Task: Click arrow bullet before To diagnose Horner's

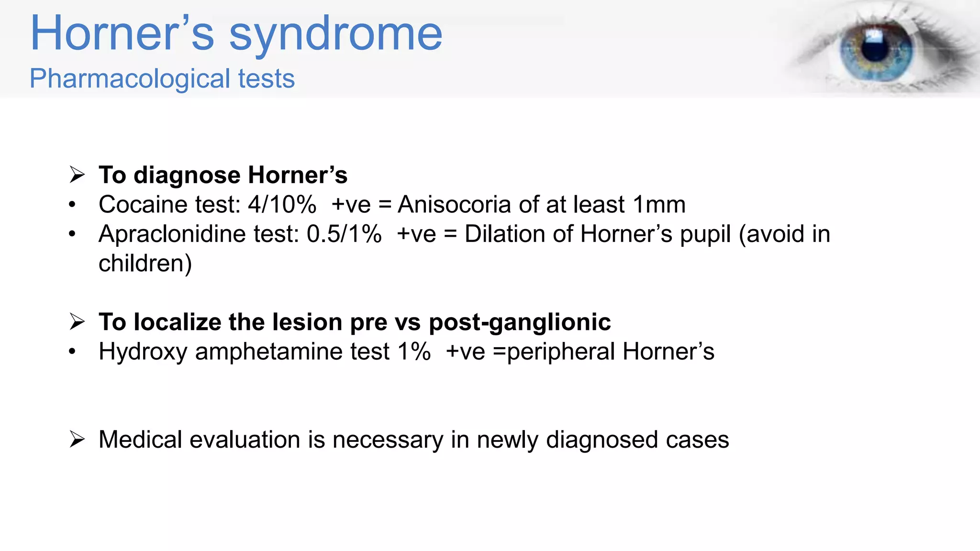Action: (77, 175)
